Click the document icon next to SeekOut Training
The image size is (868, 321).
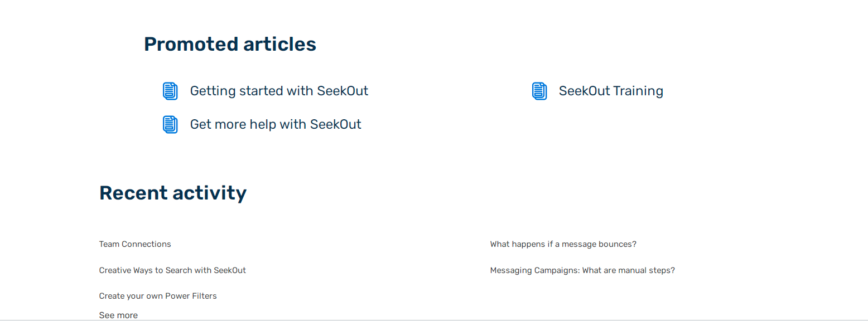(x=539, y=91)
